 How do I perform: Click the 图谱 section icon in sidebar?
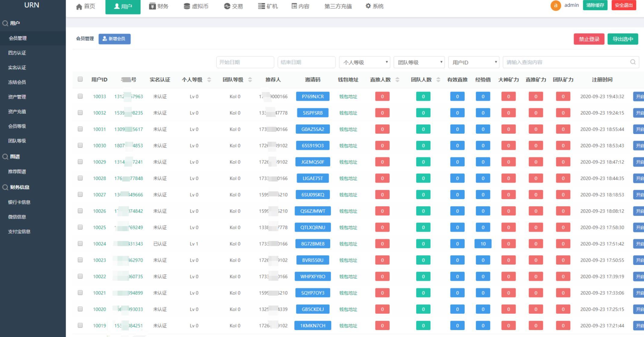(5, 156)
